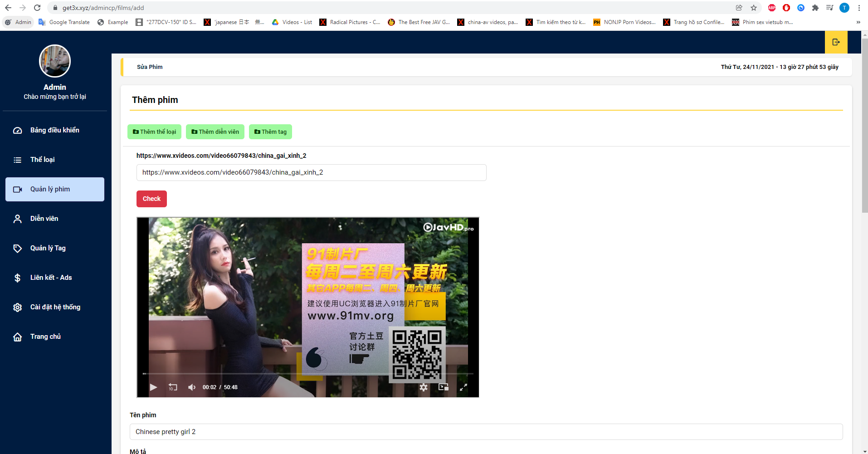Open Thể loại in sidebar
This screenshot has height=454, width=868.
coord(42,160)
